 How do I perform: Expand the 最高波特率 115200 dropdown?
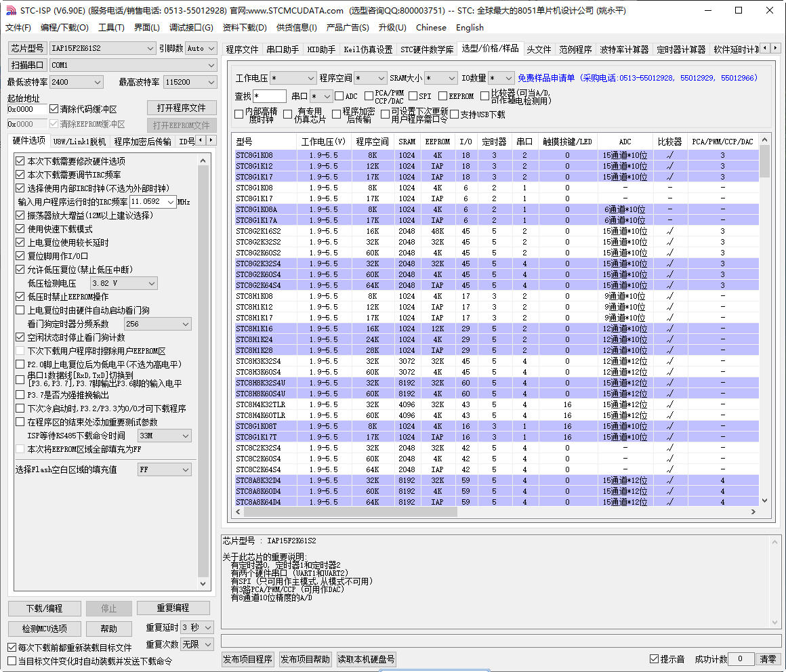(x=209, y=82)
